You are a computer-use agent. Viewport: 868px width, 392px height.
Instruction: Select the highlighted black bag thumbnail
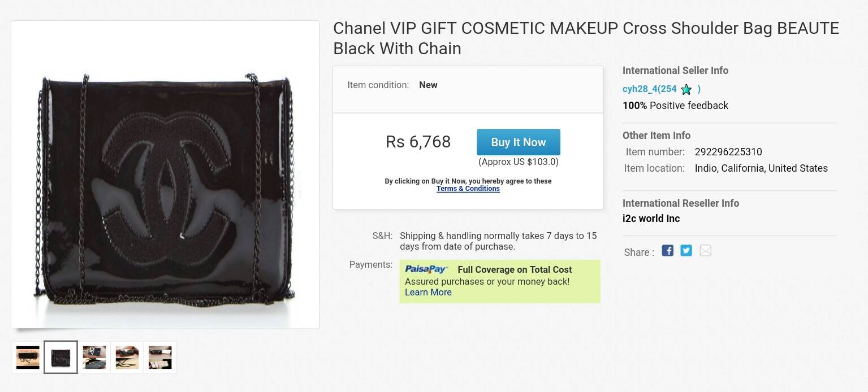61,358
